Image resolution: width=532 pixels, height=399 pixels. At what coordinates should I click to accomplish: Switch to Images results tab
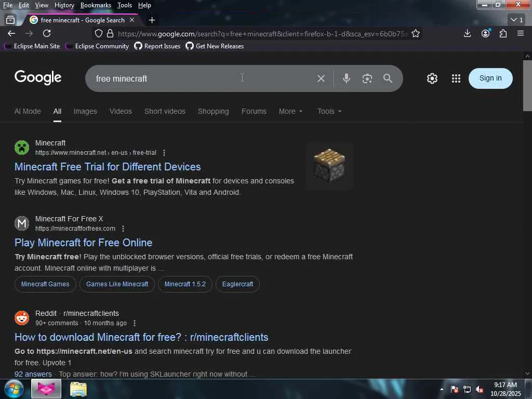tap(85, 111)
